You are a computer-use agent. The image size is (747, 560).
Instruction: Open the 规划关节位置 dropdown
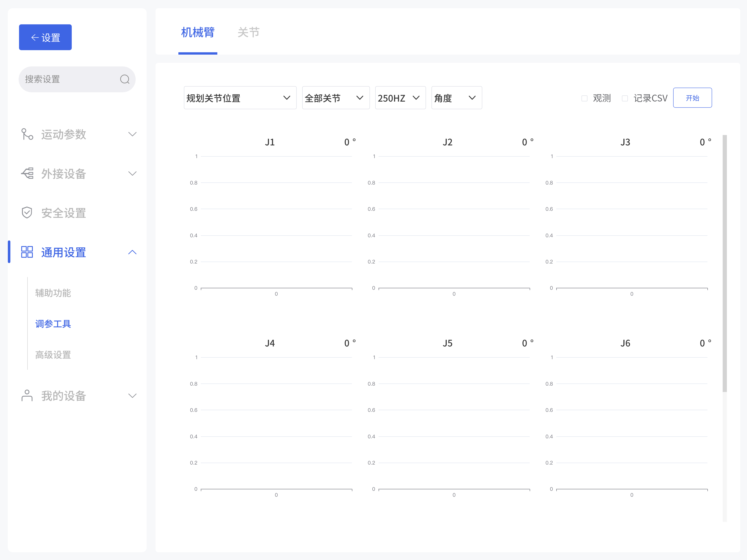tap(240, 98)
